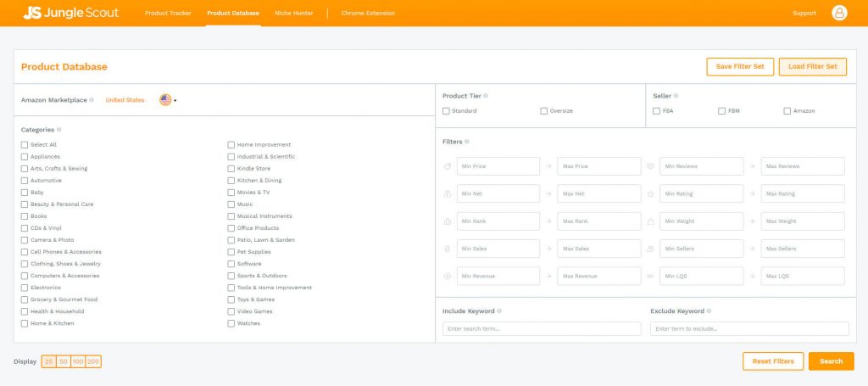This screenshot has width=868, height=386.
Task: Enable the Baby category checkbox
Action: [25, 193]
